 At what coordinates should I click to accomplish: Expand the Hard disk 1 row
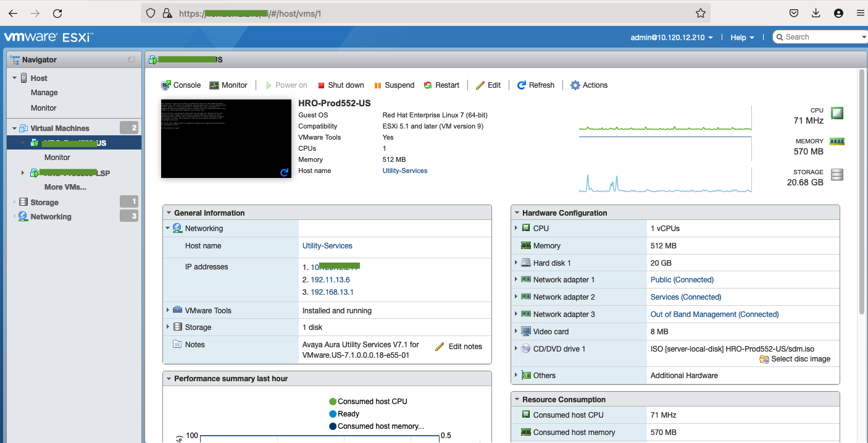pos(516,263)
